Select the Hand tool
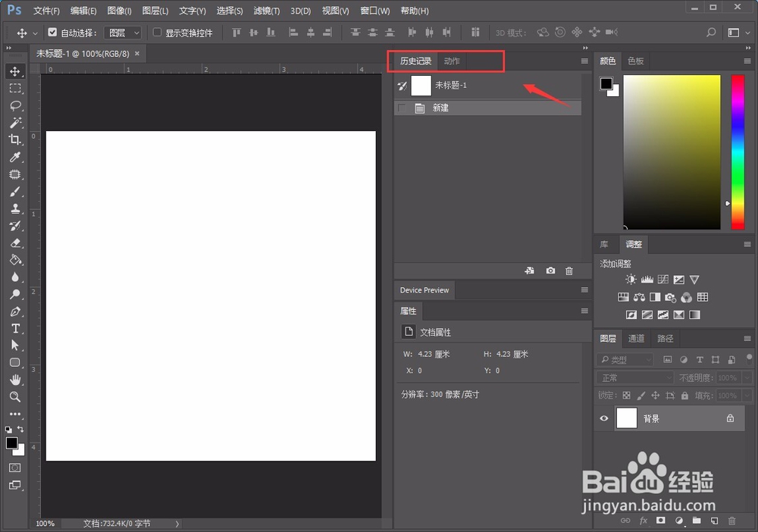Viewport: 758px width, 532px height. click(x=15, y=380)
